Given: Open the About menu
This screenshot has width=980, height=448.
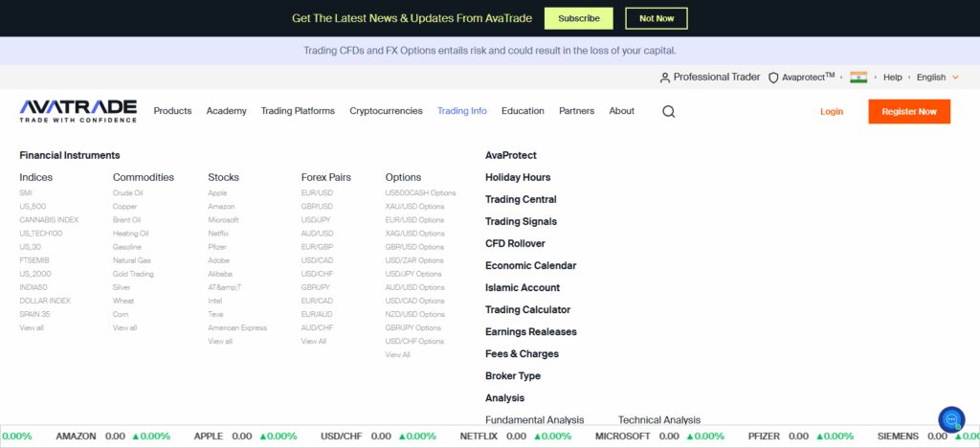Looking at the screenshot, I should tap(621, 111).
